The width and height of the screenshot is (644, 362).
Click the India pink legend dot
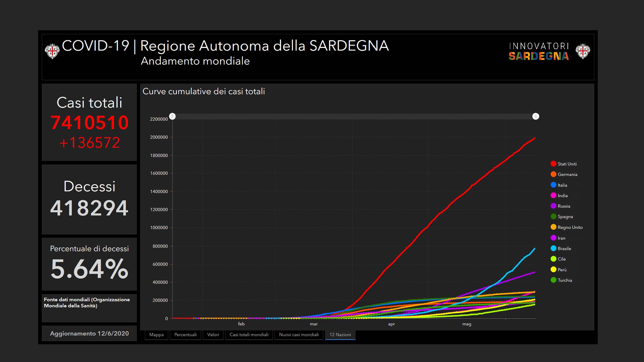pos(553,195)
